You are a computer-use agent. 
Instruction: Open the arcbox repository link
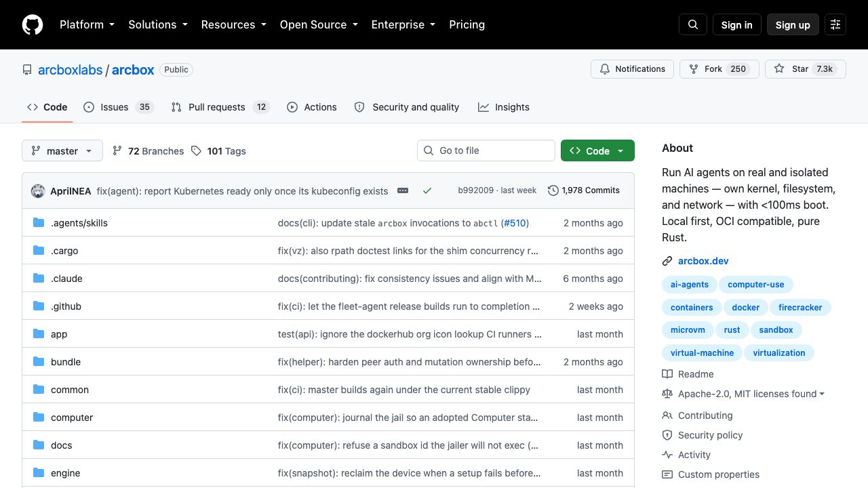[x=133, y=70]
